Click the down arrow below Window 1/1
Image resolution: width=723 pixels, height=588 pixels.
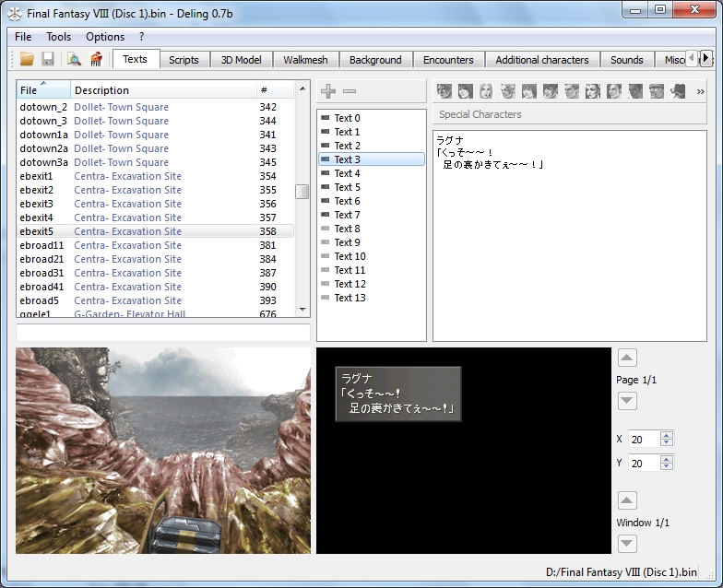(627, 544)
